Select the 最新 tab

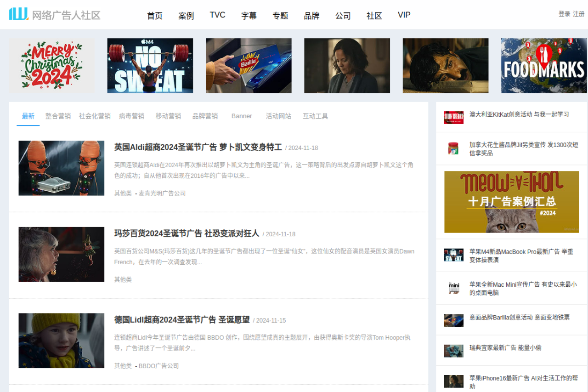click(28, 116)
